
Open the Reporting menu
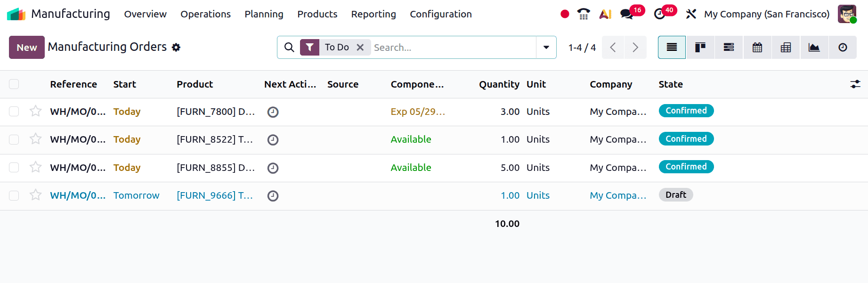(373, 14)
